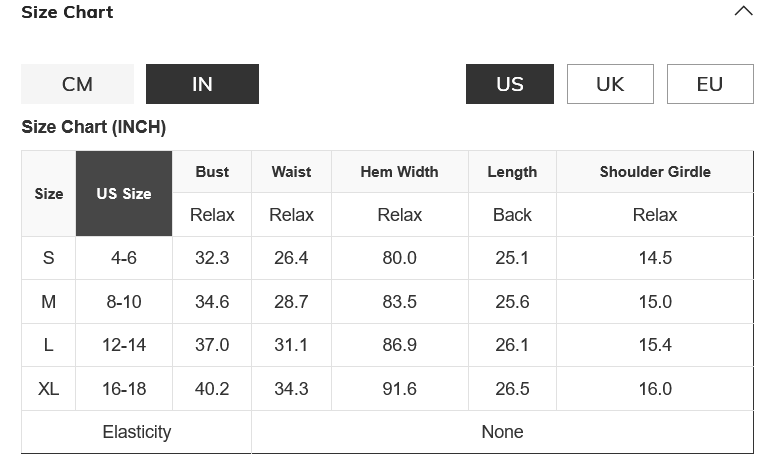Select the S size row label
This screenshot has height=465, width=766.
(x=48, y=258)
